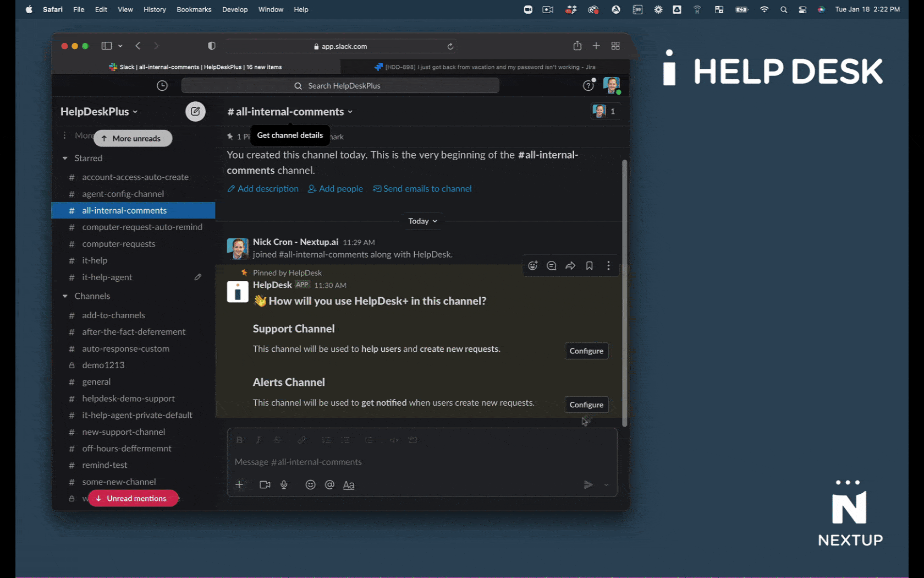
Task: Configure the Support Channel option
Action: 586,351
